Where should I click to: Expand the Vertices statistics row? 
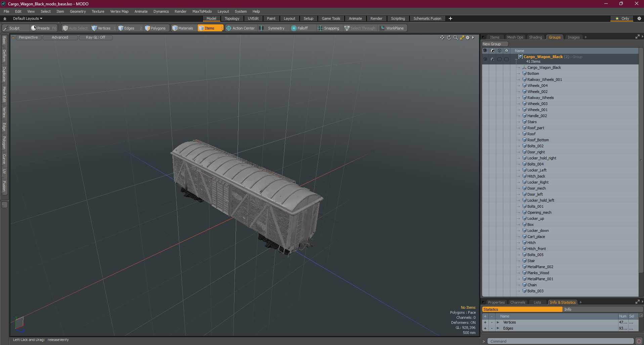(x=498, y=322)
